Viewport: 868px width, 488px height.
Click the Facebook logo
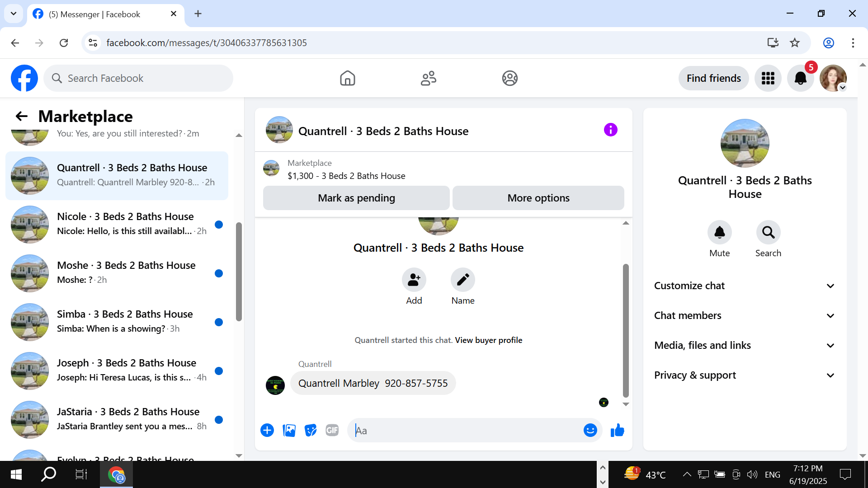coord(24,78)
